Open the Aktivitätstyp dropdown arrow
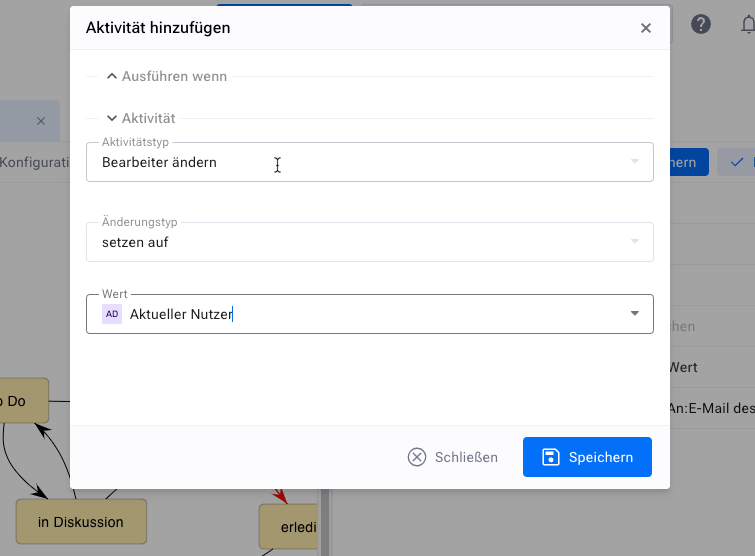Screen dimensions: 755x556 tap(634, 162)
